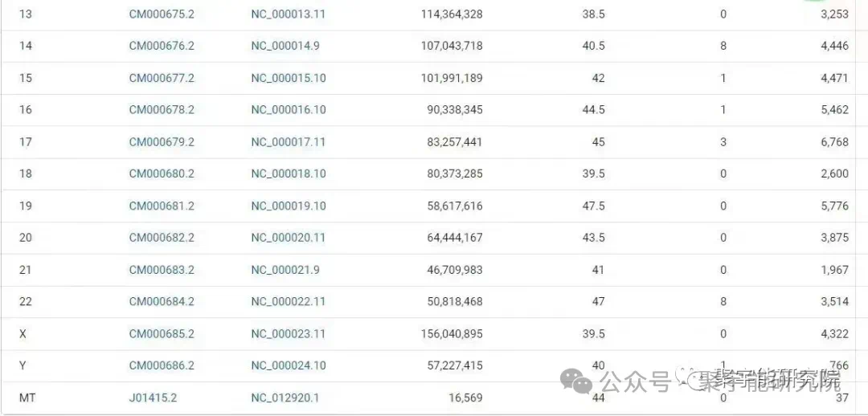Open GenBank link CM000675.2

(x=162, y=14)
